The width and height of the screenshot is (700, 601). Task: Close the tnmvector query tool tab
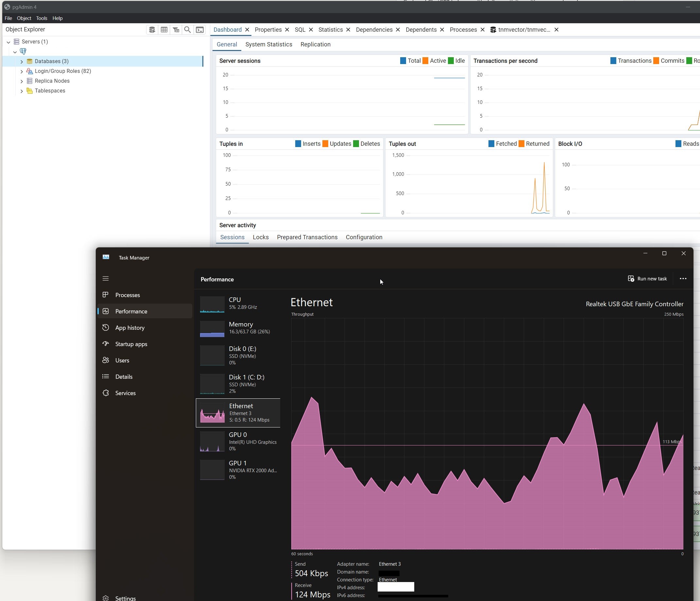(x=556, y=30)
